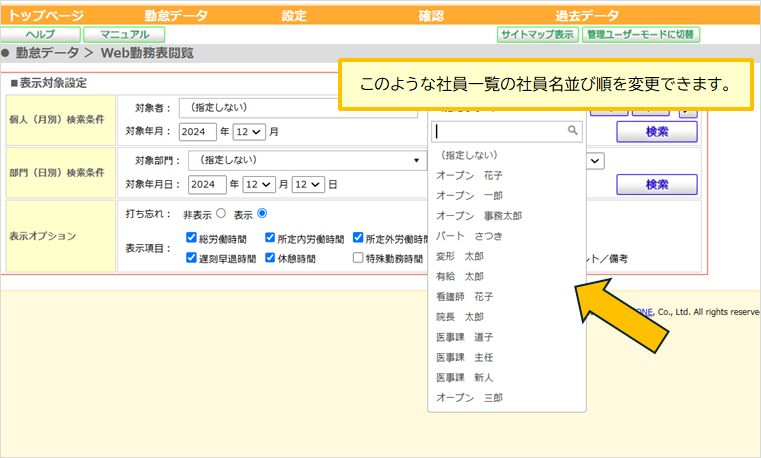The width and height of the screenshot is (761, 458).
Task: Open 対象者 dropdown field
Action: tap(298, 108)
